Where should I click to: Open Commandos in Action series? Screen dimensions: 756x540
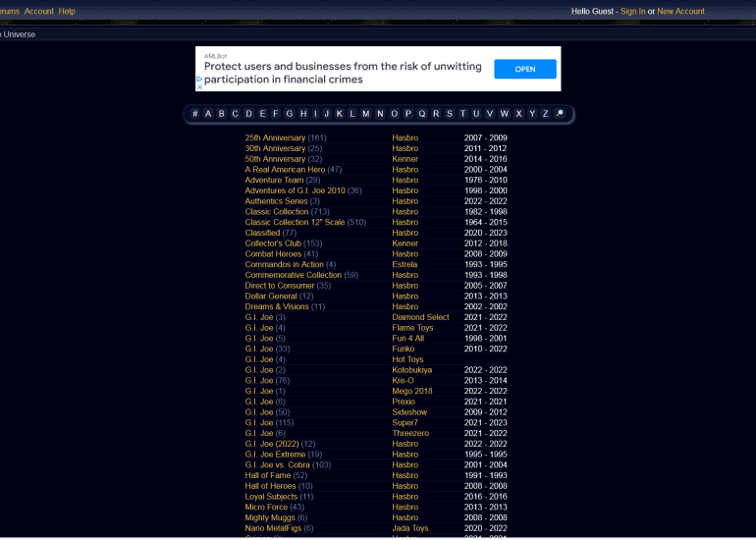284,265
